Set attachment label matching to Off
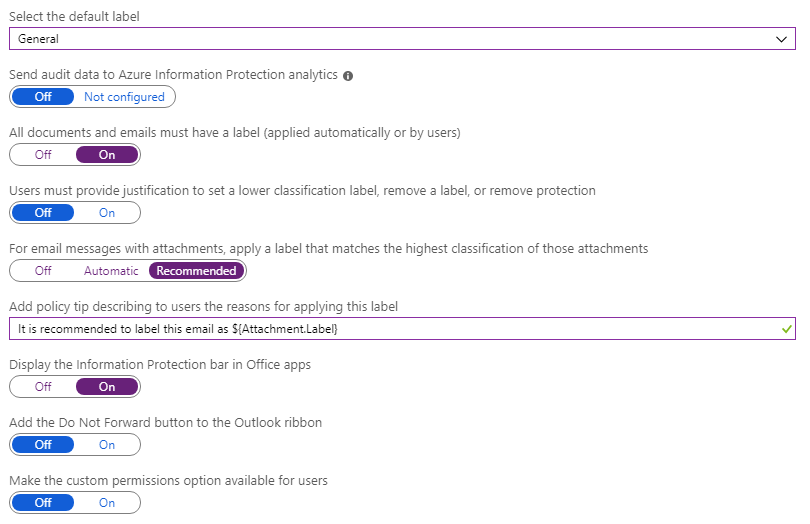This screenshot has width=810, height=524. (x=43, y=271)
